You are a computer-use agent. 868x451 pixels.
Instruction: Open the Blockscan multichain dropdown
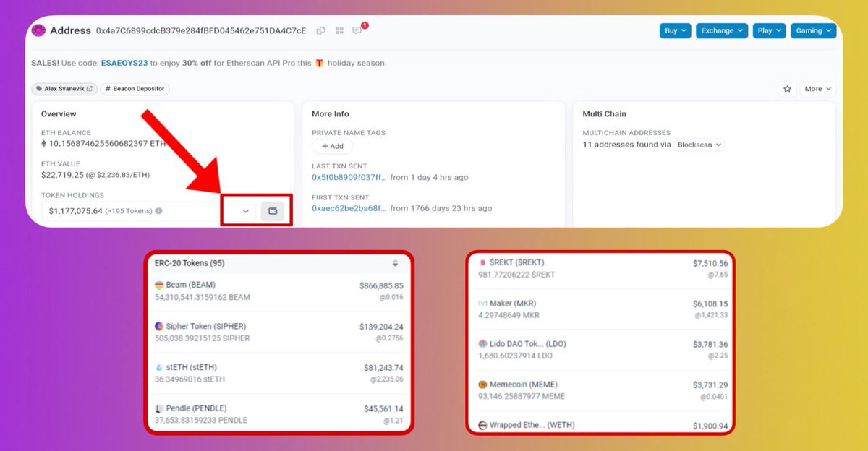tap(699, 145)
